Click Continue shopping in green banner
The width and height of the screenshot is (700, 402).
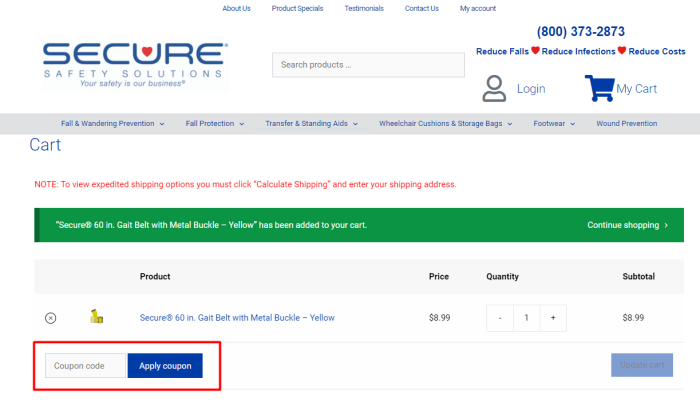pyautogui.click(x=627, y=225)
